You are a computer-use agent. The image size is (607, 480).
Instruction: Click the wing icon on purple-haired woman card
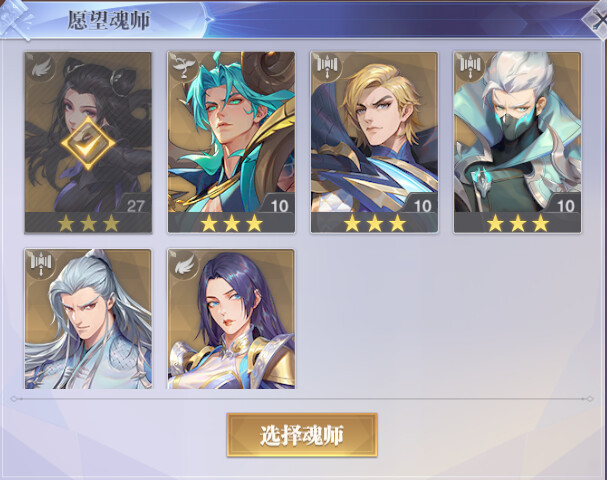[184, 266]
